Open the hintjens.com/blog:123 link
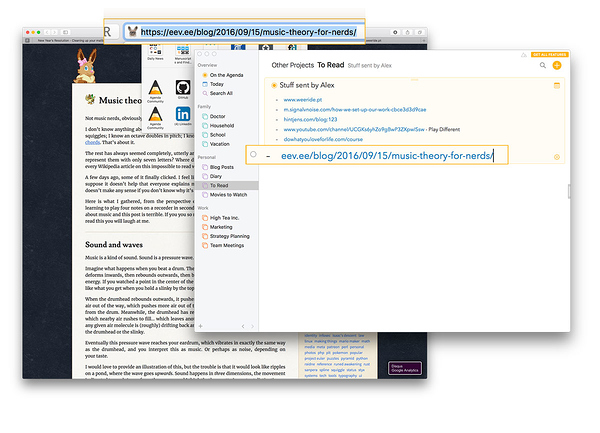The image size is (600, 433). (x=310, y=120)
